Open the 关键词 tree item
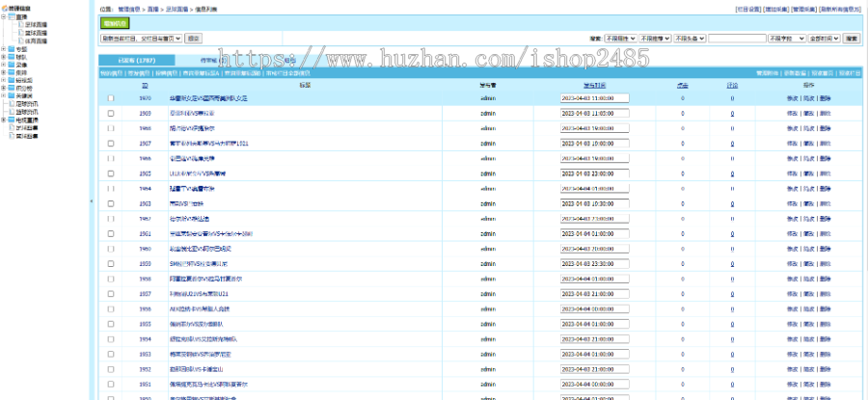This screenshot has width=868, height=400. coord(24,95)
